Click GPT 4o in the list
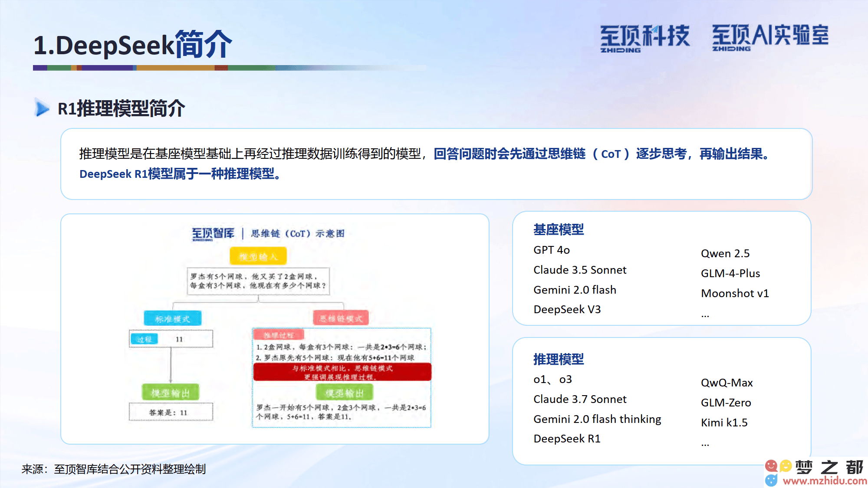Viewport: 868px width, 488px height. (552, 250)
